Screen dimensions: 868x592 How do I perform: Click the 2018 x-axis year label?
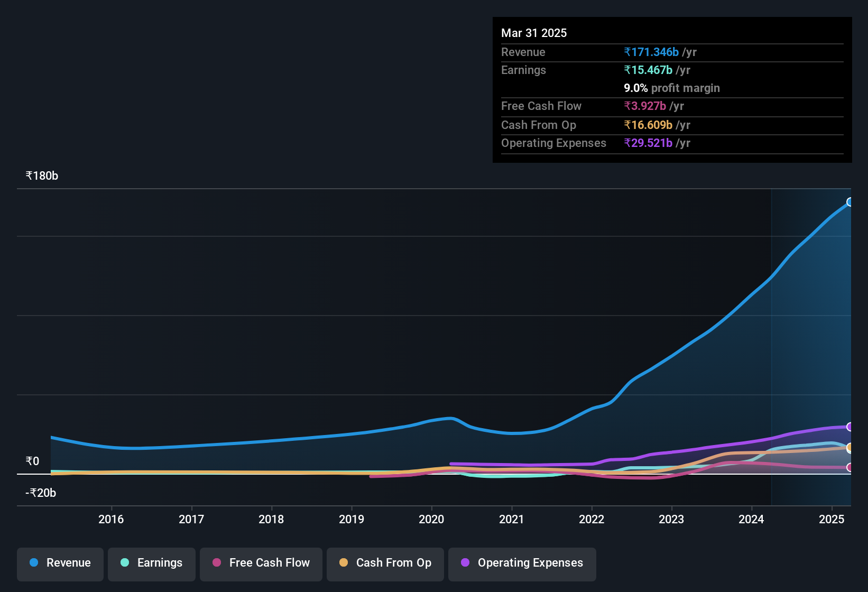(271, 519)
